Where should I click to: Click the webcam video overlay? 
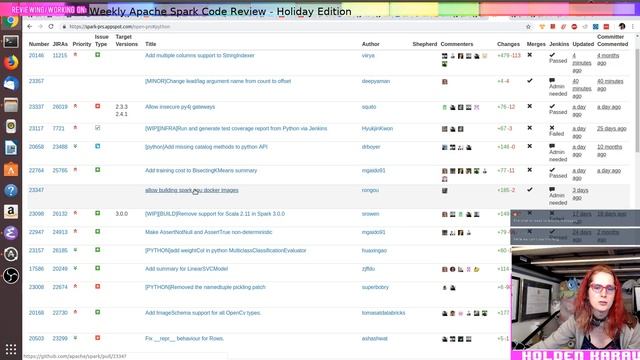point(576,298)
